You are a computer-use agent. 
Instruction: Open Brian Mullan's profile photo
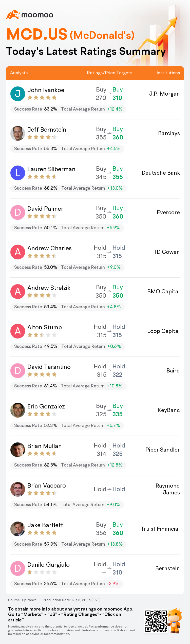18,450
